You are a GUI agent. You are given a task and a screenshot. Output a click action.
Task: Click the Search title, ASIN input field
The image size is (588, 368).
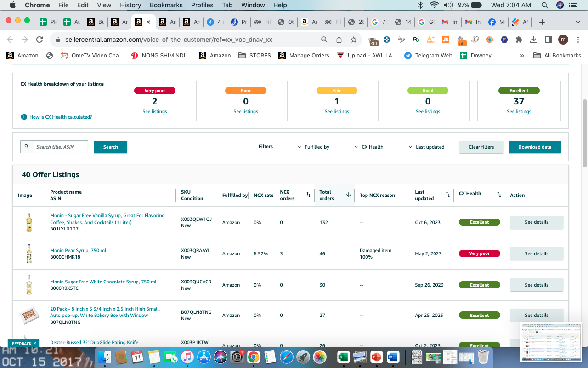point(60,147)
